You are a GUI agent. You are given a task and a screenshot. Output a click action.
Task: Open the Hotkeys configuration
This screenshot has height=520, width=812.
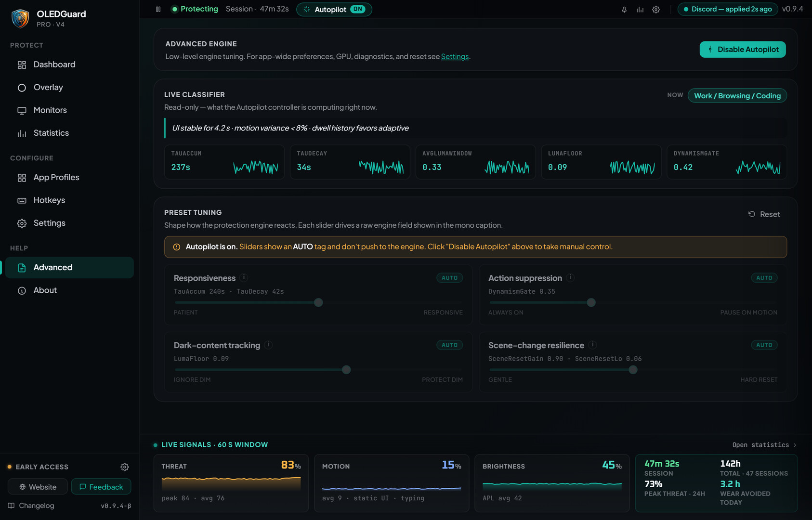click(70, 200)
